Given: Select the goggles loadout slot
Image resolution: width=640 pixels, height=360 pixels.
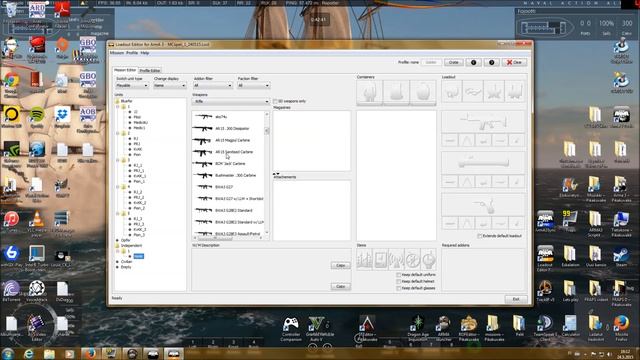Looking at the screenshot, I should click(473, 91).
